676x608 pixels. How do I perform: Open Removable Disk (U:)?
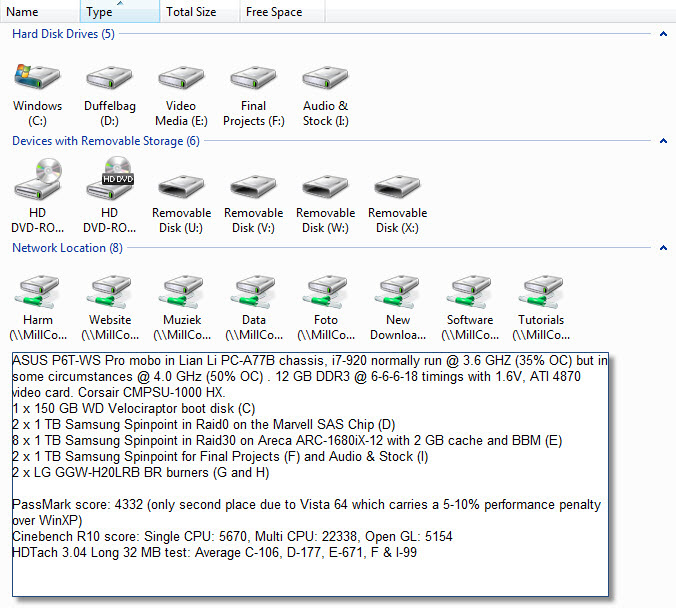[181, 186]
